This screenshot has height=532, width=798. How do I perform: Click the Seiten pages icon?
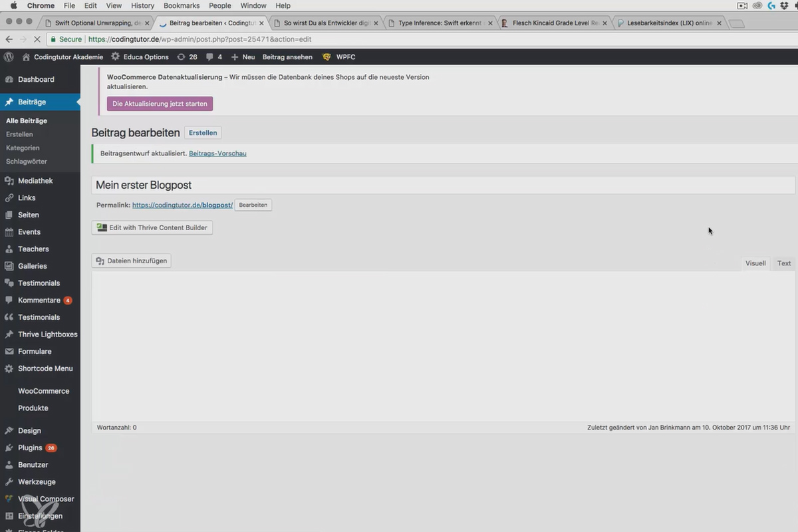click(x=9, y=215)
